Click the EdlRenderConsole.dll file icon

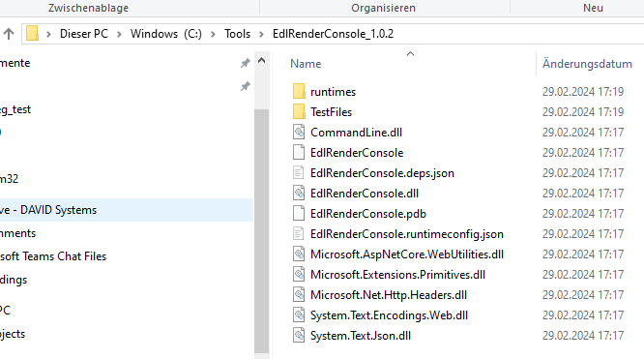(299, 193)
